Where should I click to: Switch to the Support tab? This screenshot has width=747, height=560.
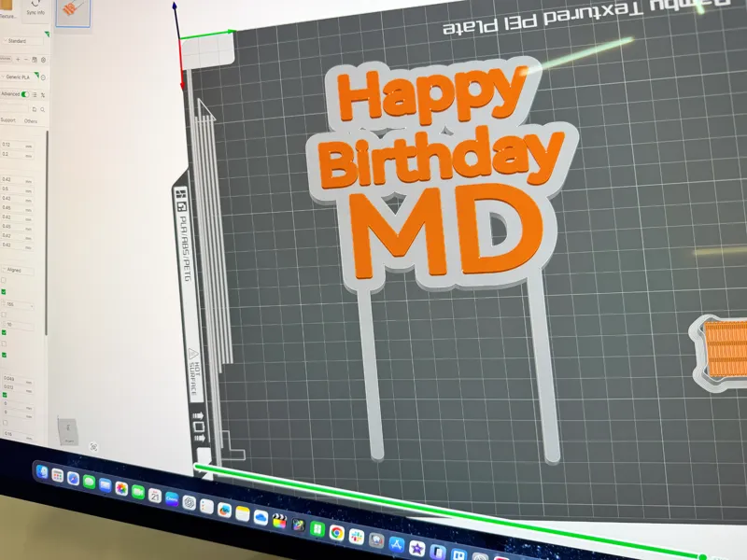tap(8, 120)
